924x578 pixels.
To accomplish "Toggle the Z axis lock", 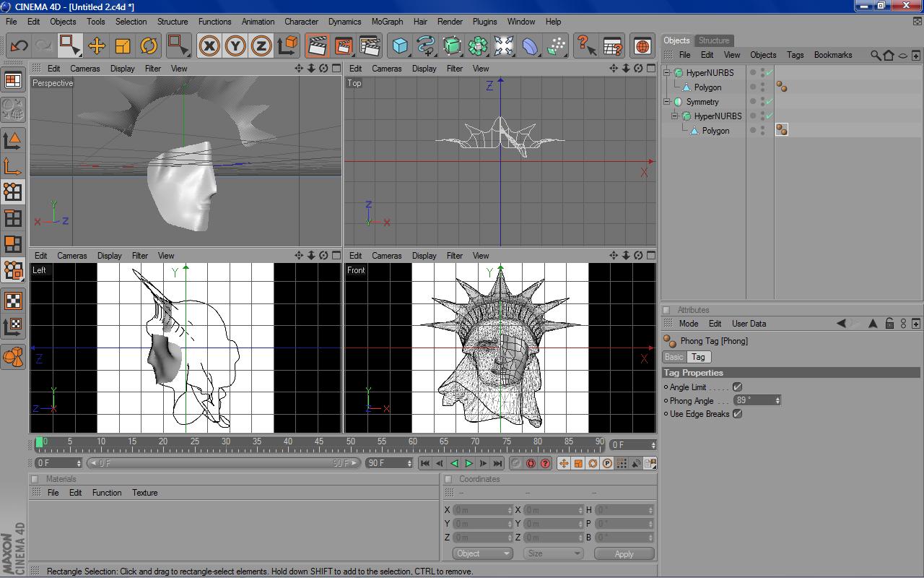I will coord(261,46).
